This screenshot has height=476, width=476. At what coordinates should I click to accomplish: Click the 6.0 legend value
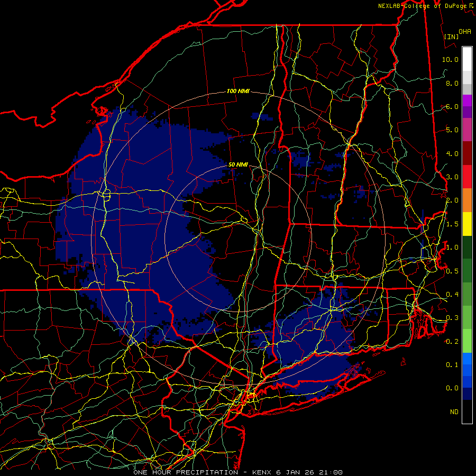tap(452, 106)
